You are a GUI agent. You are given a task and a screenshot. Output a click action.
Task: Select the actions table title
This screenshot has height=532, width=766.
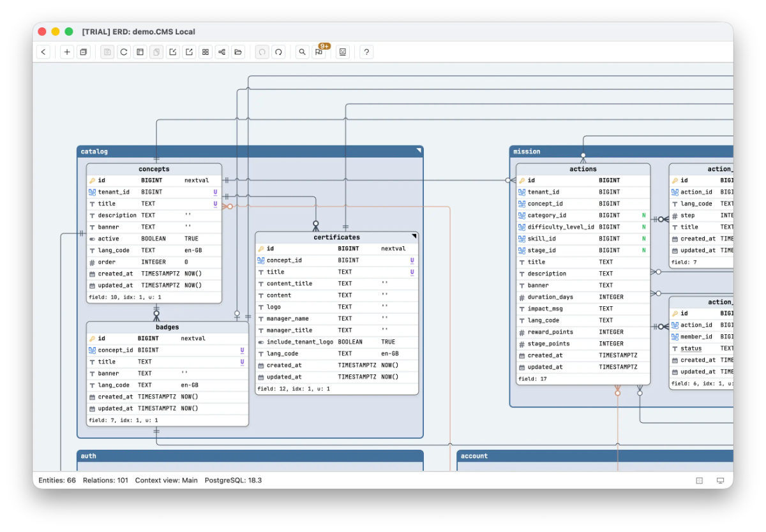tap(583, 169)
